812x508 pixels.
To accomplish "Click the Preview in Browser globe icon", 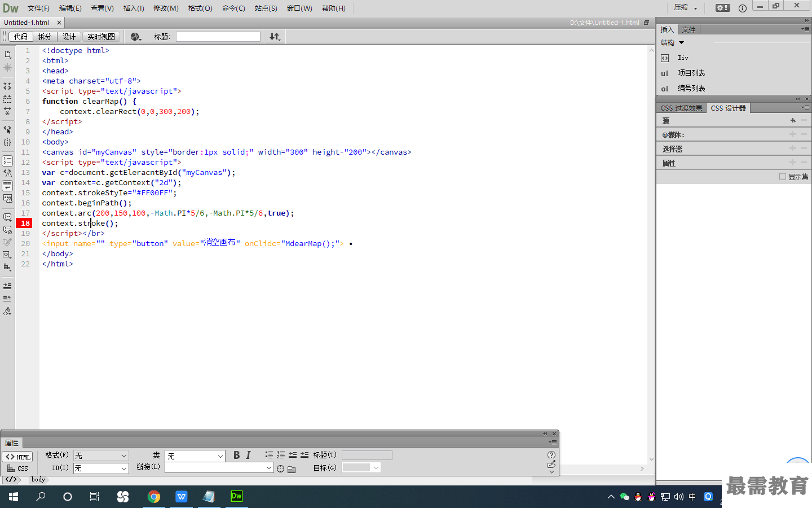I will click(x=135, y=37).
